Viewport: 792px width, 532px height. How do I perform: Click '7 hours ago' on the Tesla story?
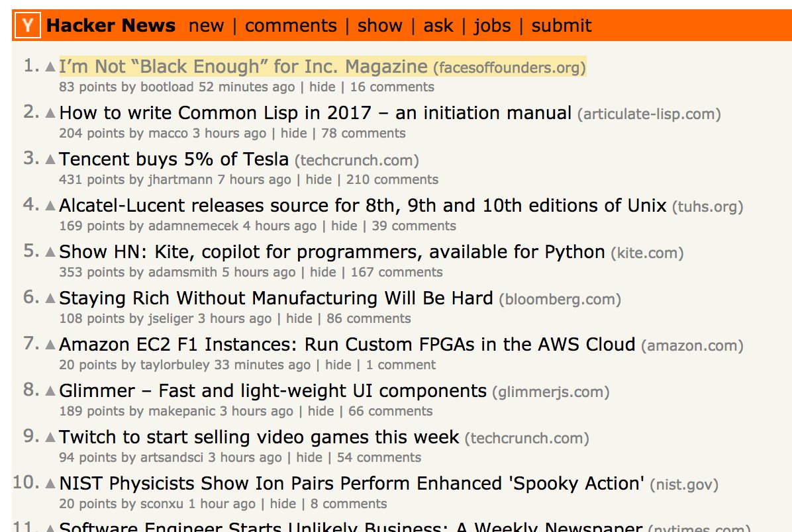(x=254, y=180)
